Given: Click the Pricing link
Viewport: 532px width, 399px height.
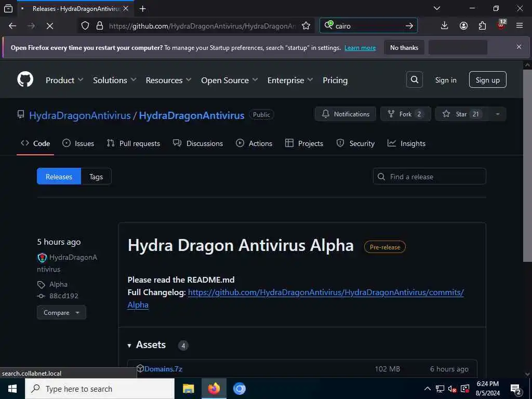Looking at the screenshot, I should pos(335,81).
